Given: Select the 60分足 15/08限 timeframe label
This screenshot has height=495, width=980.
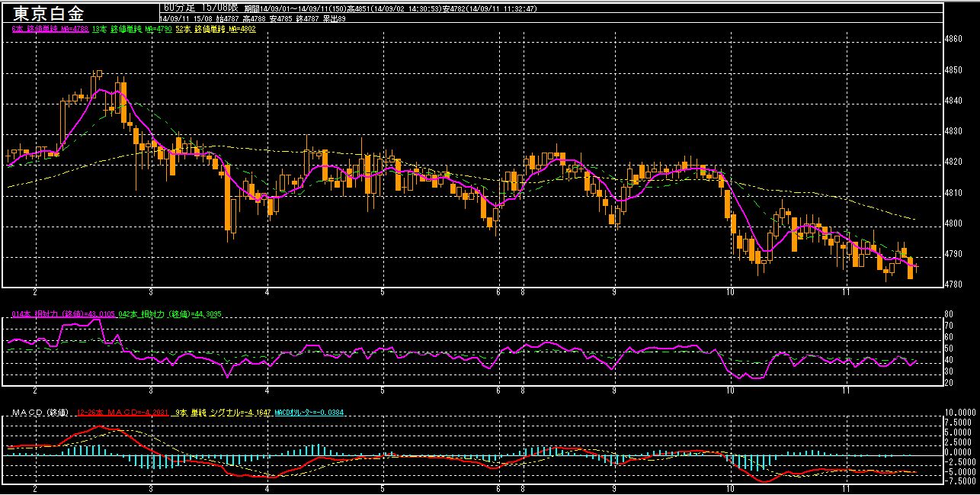Looking at the screenshot, I should click(x=201, y=8).
